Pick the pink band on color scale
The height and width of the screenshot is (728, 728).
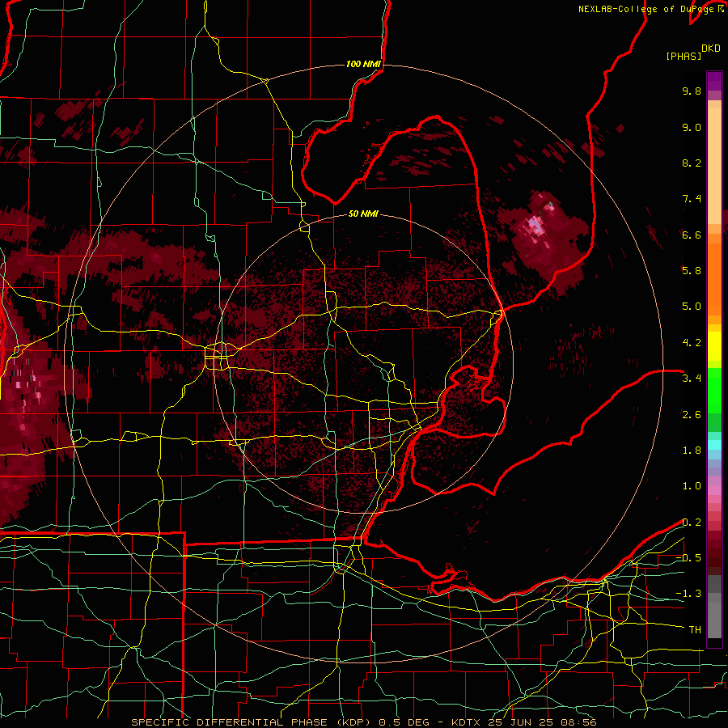pos(714,490)
